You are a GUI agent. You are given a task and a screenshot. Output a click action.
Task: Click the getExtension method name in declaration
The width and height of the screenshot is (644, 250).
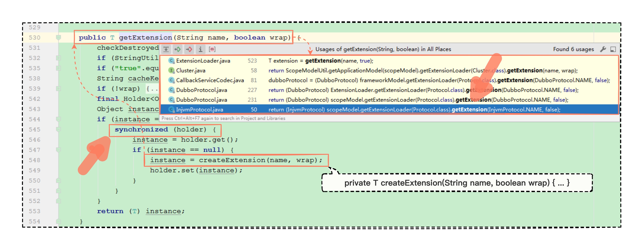[145, 38]
